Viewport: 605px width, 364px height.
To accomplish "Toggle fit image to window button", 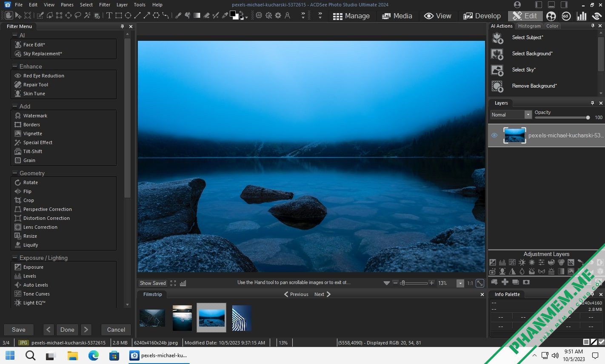I will 479,283.
